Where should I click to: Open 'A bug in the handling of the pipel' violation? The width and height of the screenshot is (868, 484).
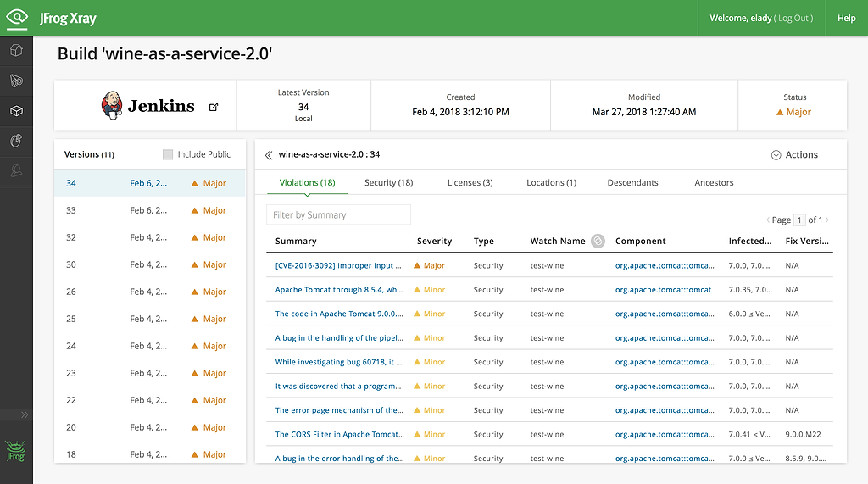(339, 338)
